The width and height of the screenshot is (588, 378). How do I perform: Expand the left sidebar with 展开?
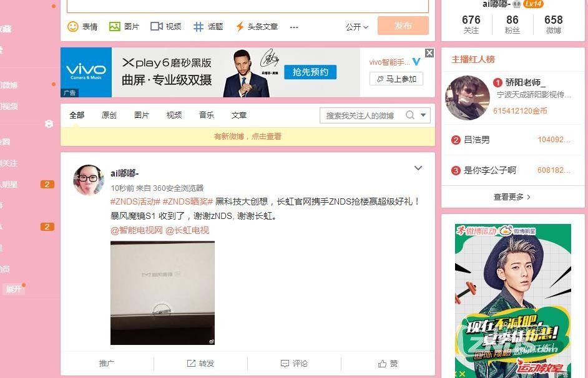pyautogui.click(x=14, y=289)
